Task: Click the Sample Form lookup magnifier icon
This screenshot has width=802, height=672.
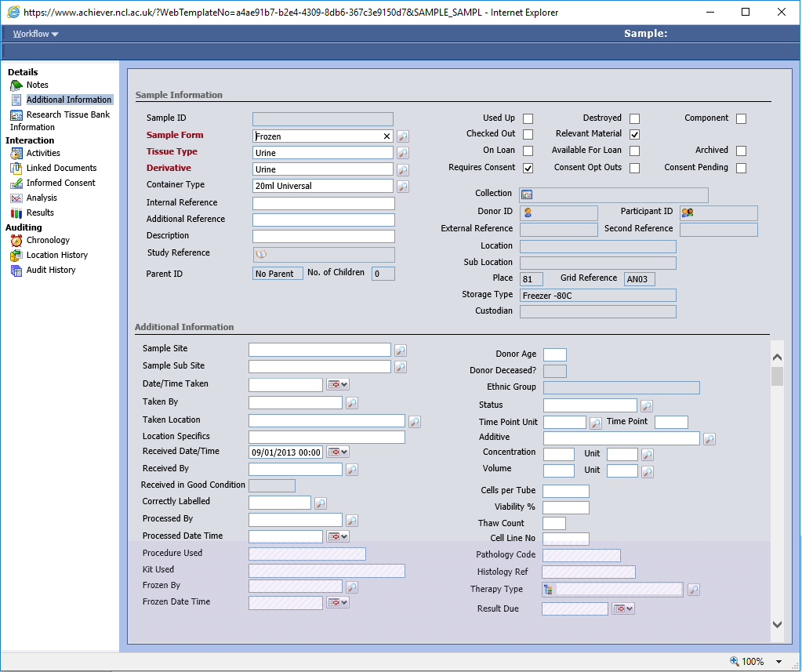Action: (x=402, y=136)
